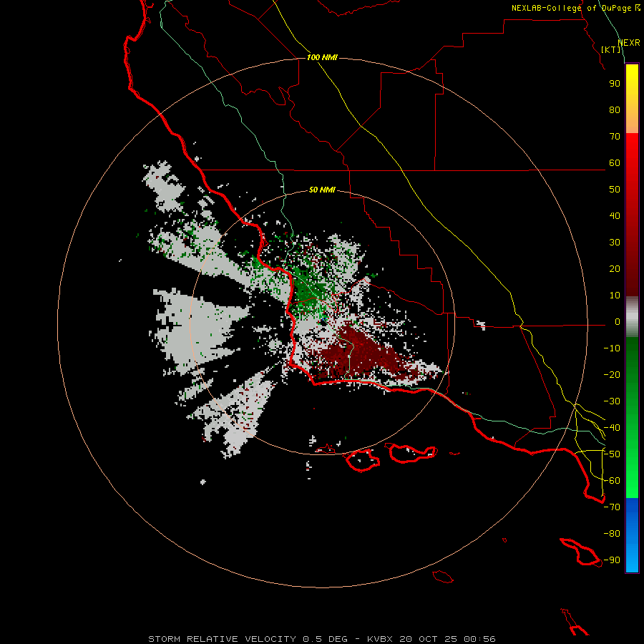This screenshot has width=644, height=644.
Task: Click the -70 value on the velocity scale
Action: coord(612,507)
